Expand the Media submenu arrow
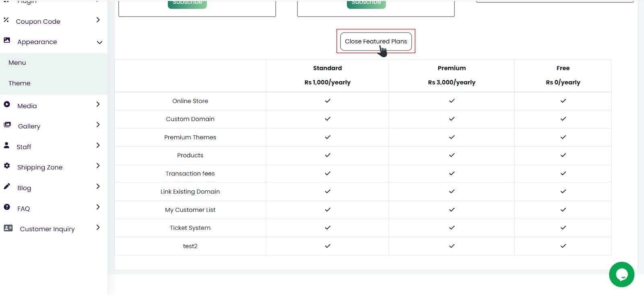The height and width of the screenshot is (295, 644). 98,105
